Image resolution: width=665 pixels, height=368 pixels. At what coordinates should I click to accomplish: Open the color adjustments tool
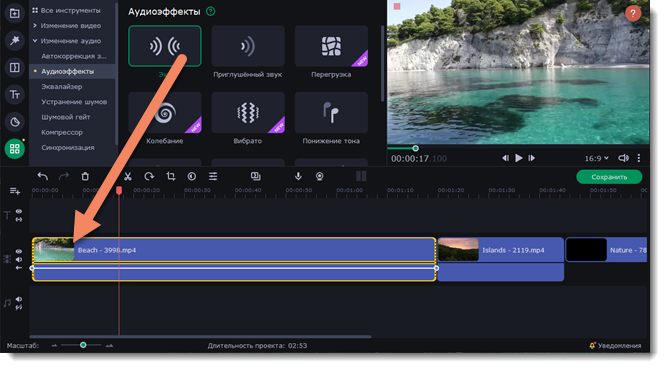click(192, 176)
